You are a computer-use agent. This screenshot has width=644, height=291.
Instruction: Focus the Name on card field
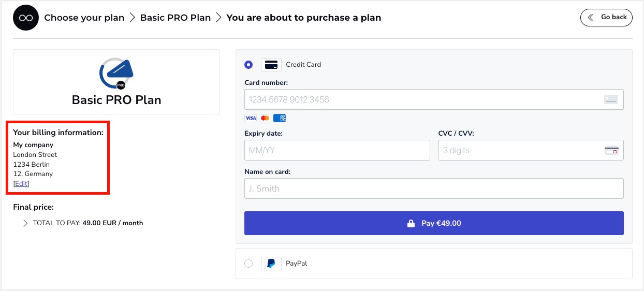(434, 188)
